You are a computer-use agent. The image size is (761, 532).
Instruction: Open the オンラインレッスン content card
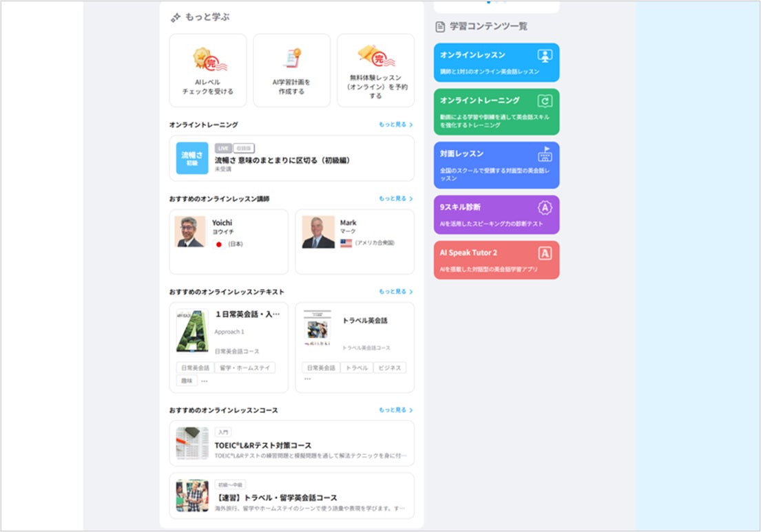pos(497,63)
